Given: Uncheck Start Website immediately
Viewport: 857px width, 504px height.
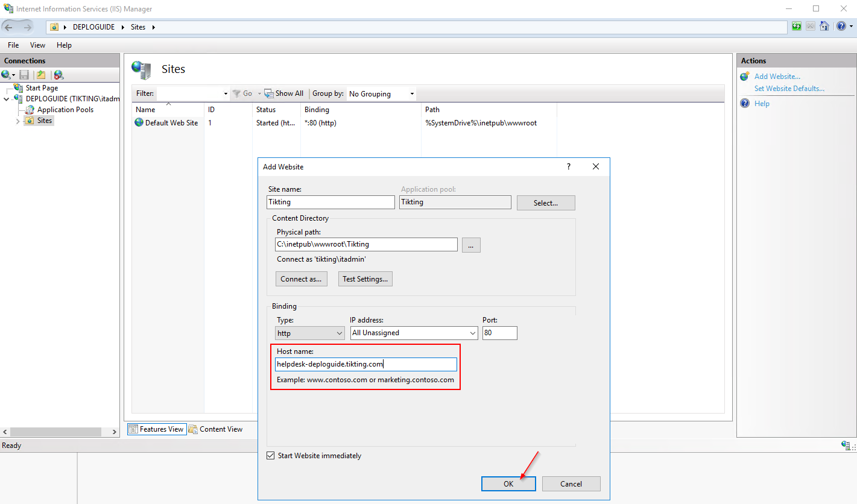Looking at the screenshot, I should click(x=270, y=456).
